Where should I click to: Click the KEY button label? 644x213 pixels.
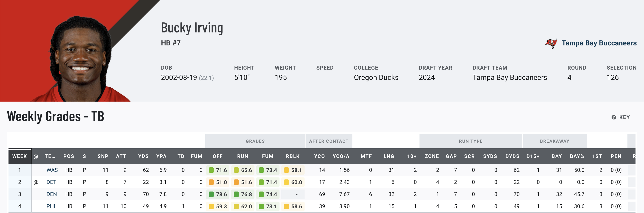coord(624,117)
